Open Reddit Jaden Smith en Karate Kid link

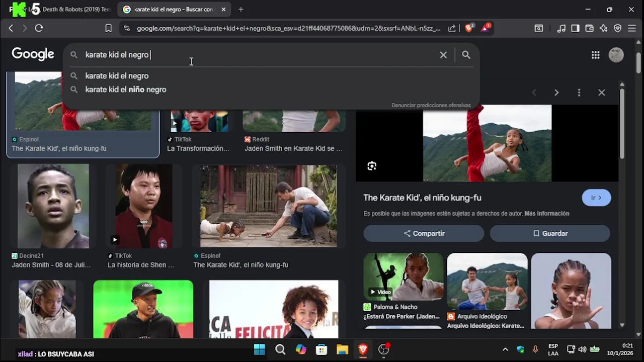293,148
